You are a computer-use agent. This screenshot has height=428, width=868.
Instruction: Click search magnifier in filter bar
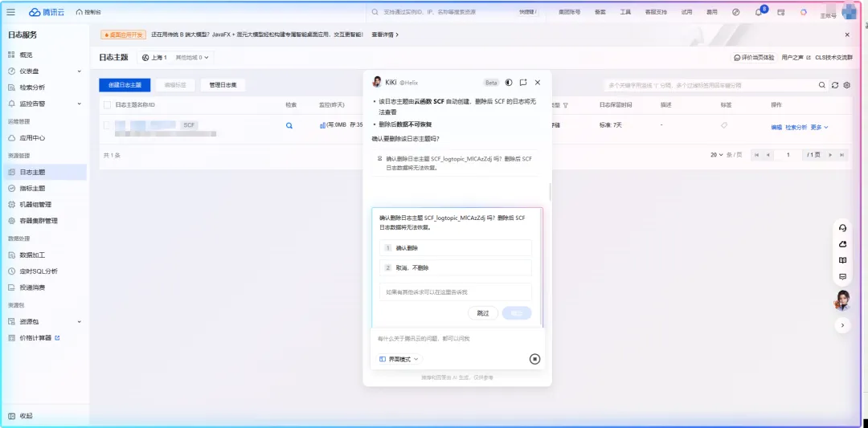point(822,85)
